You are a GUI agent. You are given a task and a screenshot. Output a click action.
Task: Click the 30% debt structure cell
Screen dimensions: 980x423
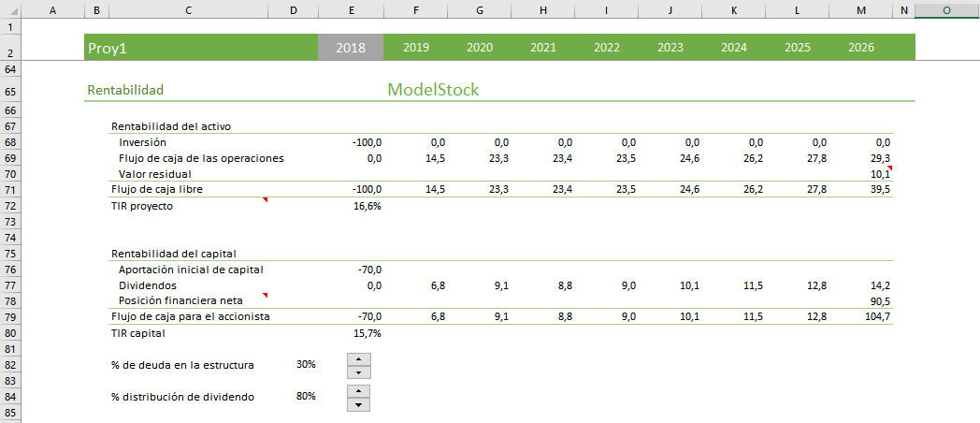pyautogui.click(x=305, y=364)
